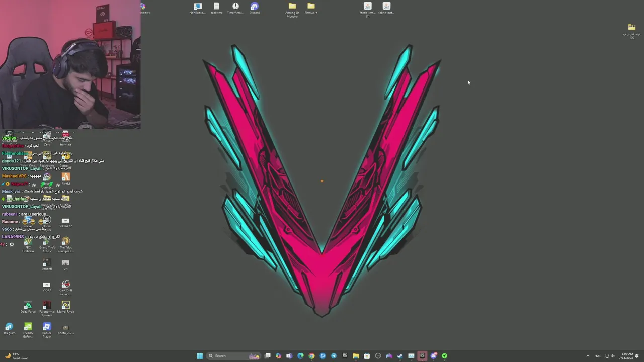Open Google Chrome from the taskbar
Viewport: 644px width, 362px height.
311,356
